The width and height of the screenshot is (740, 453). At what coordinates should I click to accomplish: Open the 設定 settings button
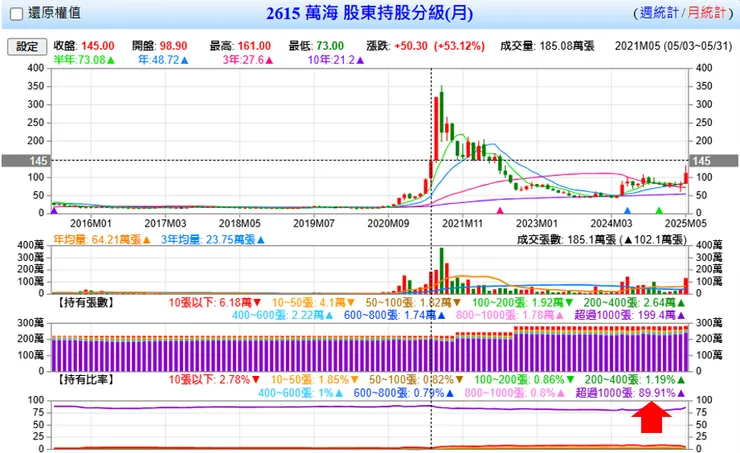click(27, 46)
